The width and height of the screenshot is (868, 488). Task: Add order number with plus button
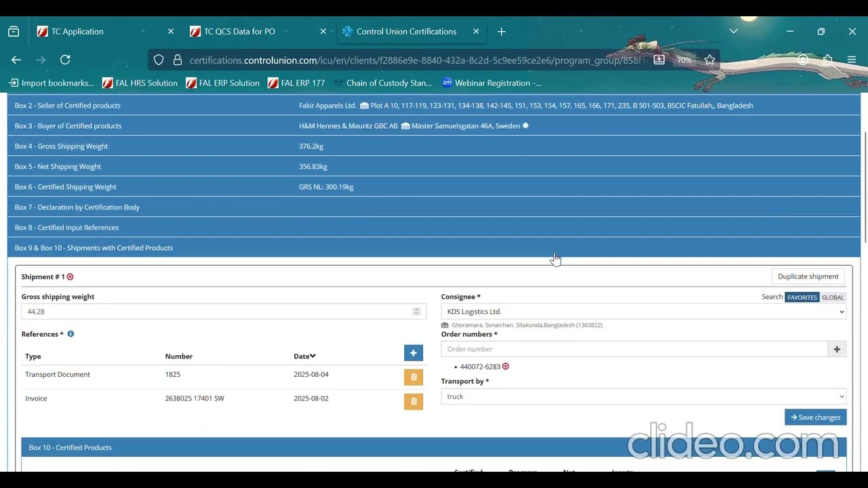point(837,349)
